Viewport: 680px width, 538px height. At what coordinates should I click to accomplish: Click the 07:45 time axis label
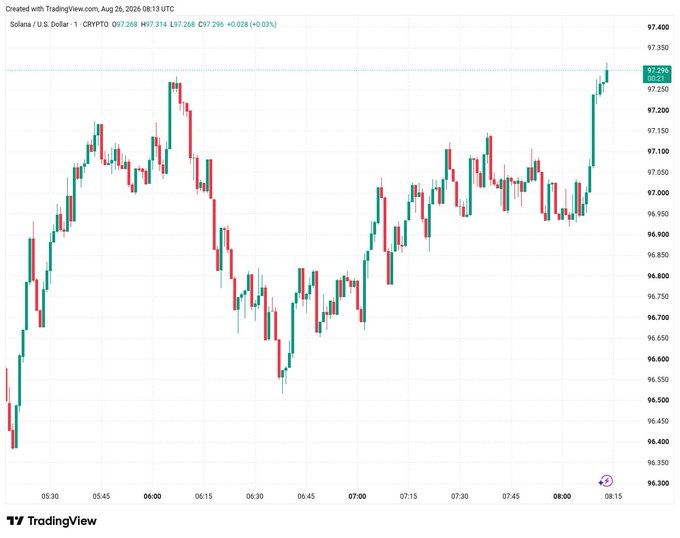coord(510,496)
